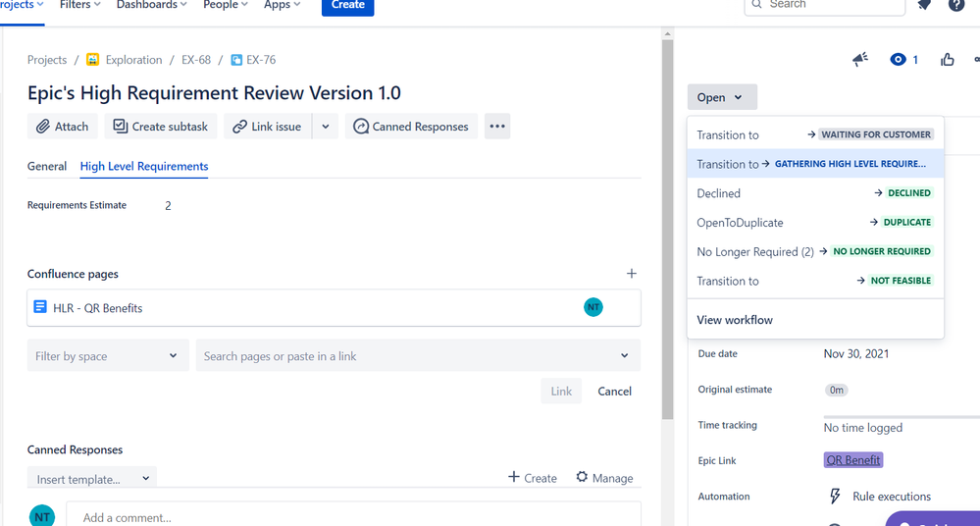Viewport: 980px width, 526px height.
Task: Click the Requirements Estimate value 2
Action: click(x=168, y=206)
